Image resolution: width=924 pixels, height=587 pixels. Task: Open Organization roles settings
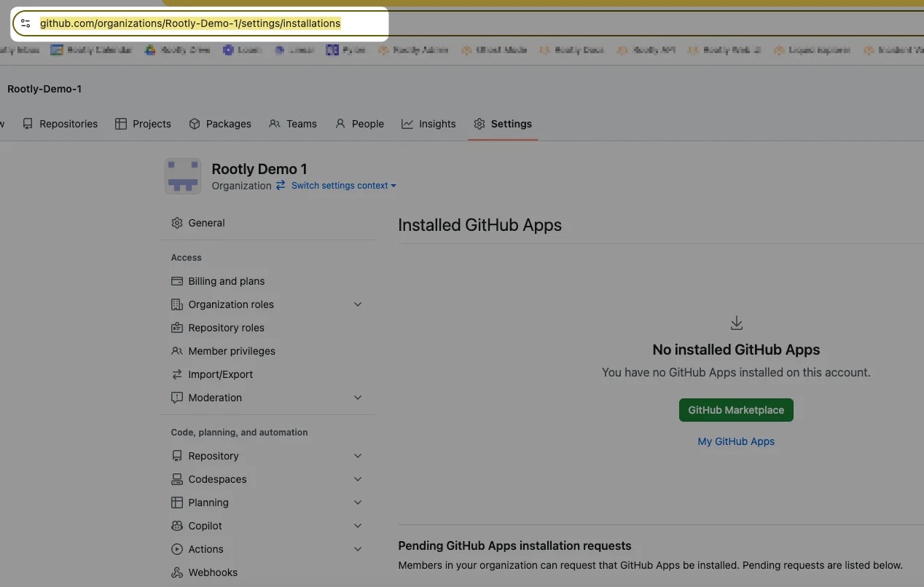(x=267, y=304)
